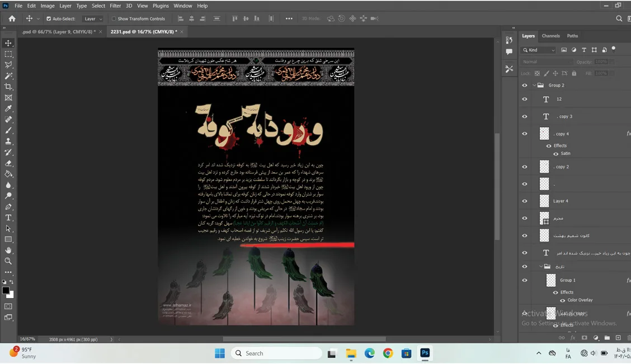Select the Move tool in the toolbar
Screen dimensions: 631x364
click(8, 43)
